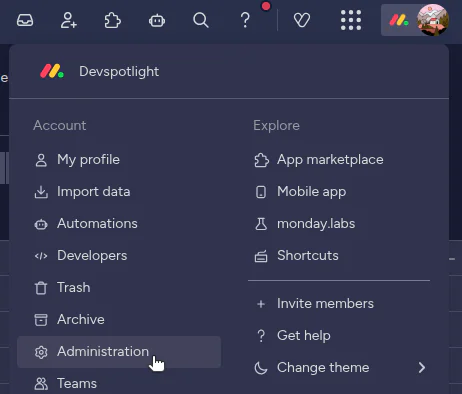Click monday logo next to avatar

[x=399, y=20]
